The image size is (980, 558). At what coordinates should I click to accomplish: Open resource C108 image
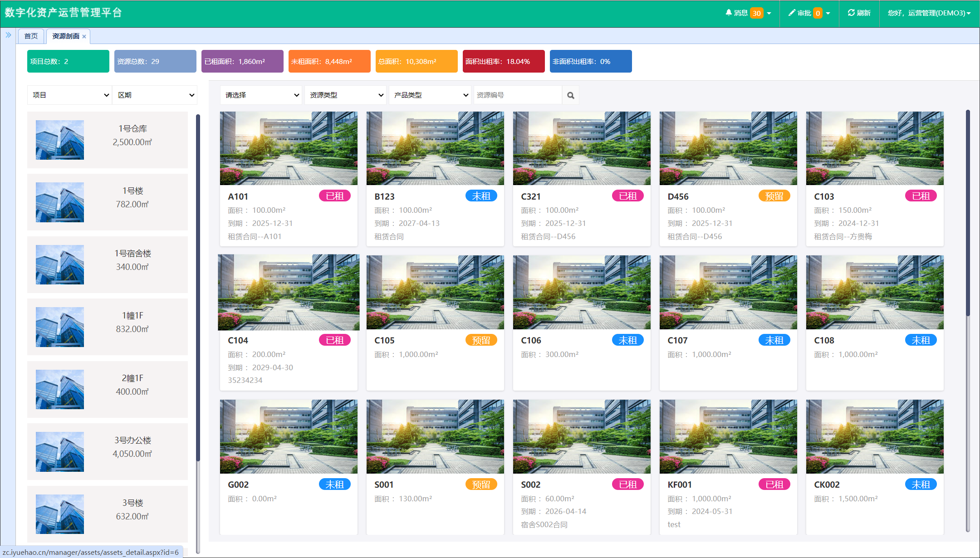(875, 292)
